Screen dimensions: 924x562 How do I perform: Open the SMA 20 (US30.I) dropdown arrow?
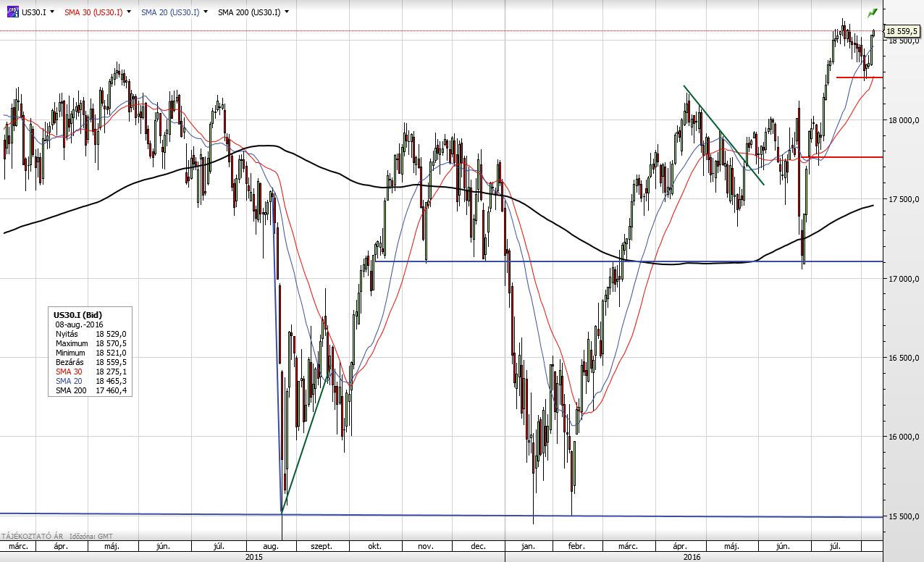point(206,12)
